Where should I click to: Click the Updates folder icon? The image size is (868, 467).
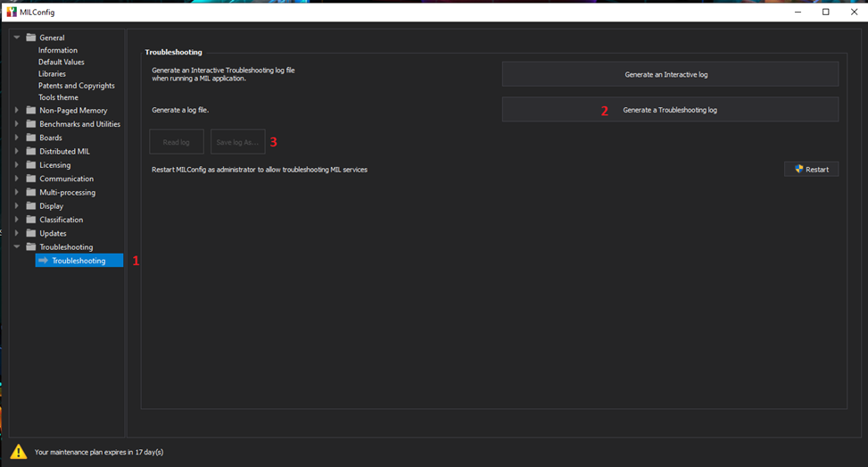pyautogui.click(x=31, y=233)
